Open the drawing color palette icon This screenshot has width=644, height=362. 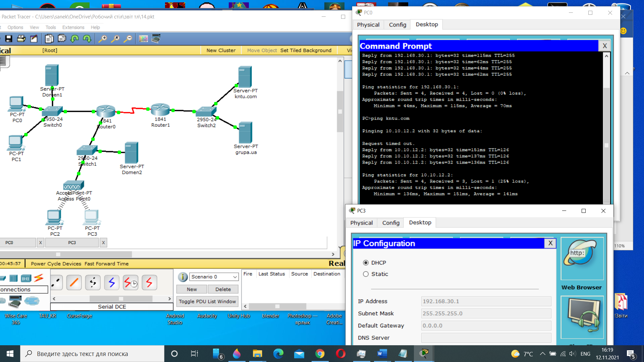pos(143,39)
